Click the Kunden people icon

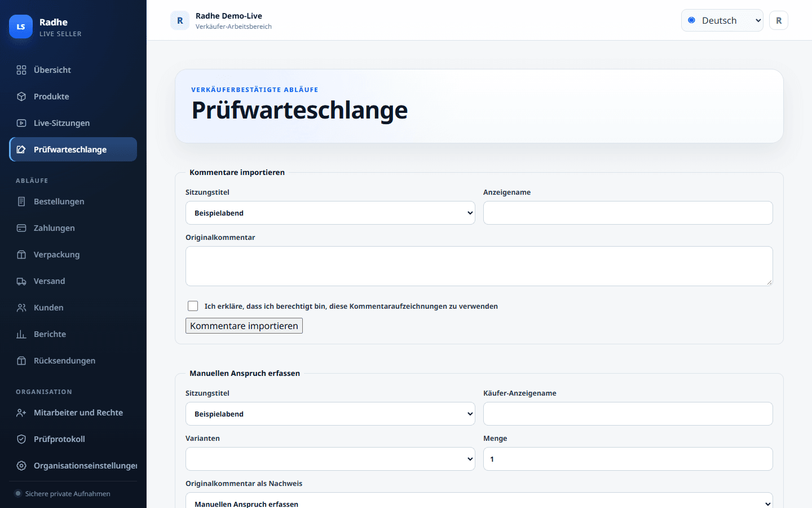(x=21, y=308)
